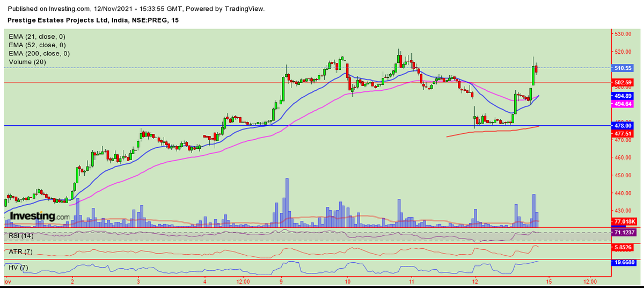Viewport: 644px width, 288px height.
Task: Click the 77.018K volume value label
Action: point(624,221)
